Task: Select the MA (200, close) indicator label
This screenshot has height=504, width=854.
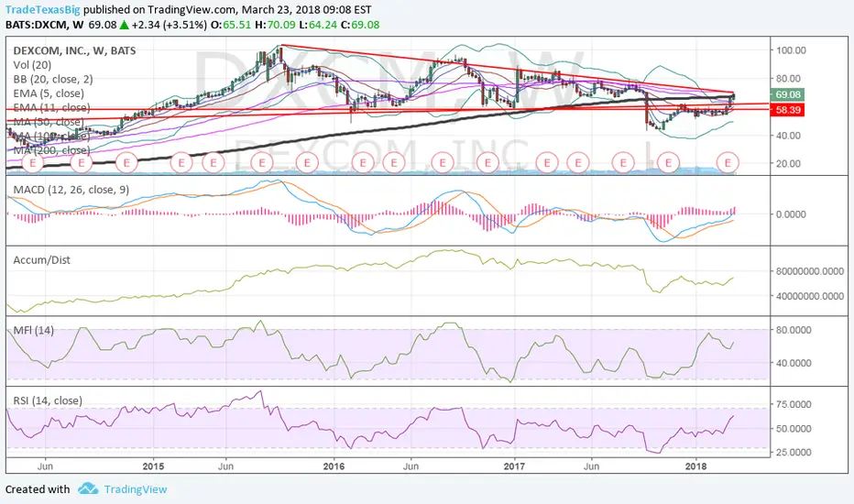Action: tap(51, 150)
